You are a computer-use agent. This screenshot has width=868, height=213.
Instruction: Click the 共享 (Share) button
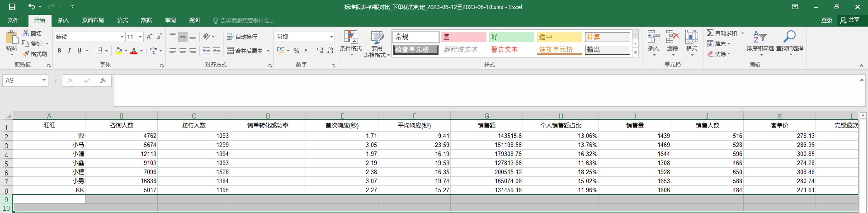tap(849, 20)
